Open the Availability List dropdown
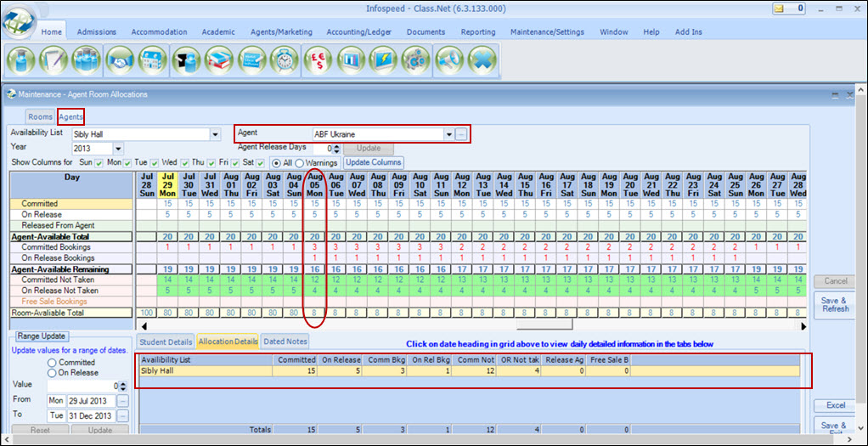The width and height of the screenshot is (868, 446). [x=215, y=134]
